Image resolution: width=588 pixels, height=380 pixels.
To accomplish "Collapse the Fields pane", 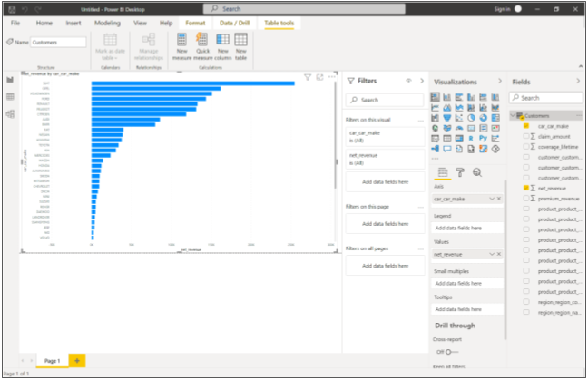I will (578, 81).
